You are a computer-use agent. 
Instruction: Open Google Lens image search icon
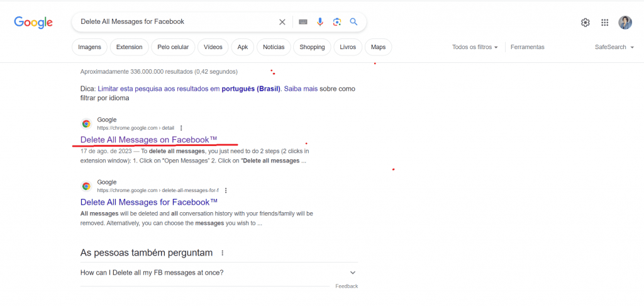pyautogui.click(x=337, y=22)
